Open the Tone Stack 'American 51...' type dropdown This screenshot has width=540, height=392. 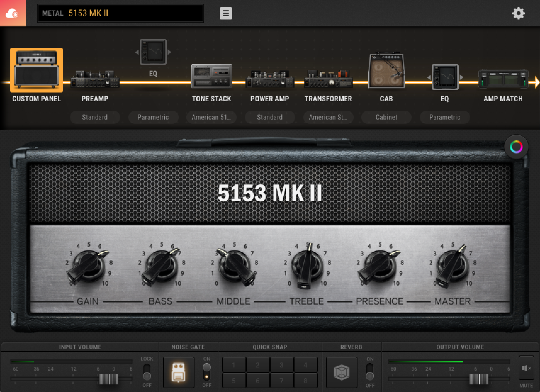(x=211, y=117)
